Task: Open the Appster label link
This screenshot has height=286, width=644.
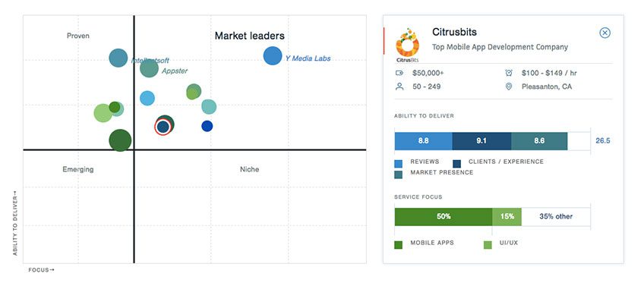Action: (x=175, y=71)
